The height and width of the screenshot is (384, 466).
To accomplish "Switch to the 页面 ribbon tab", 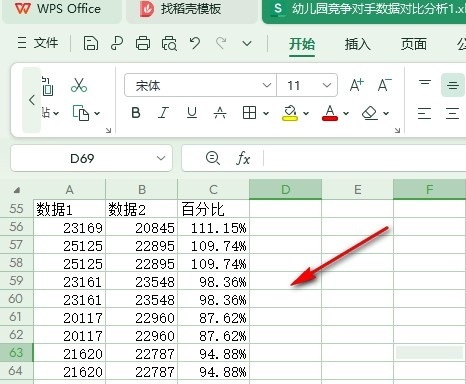I will click(414, 44).
